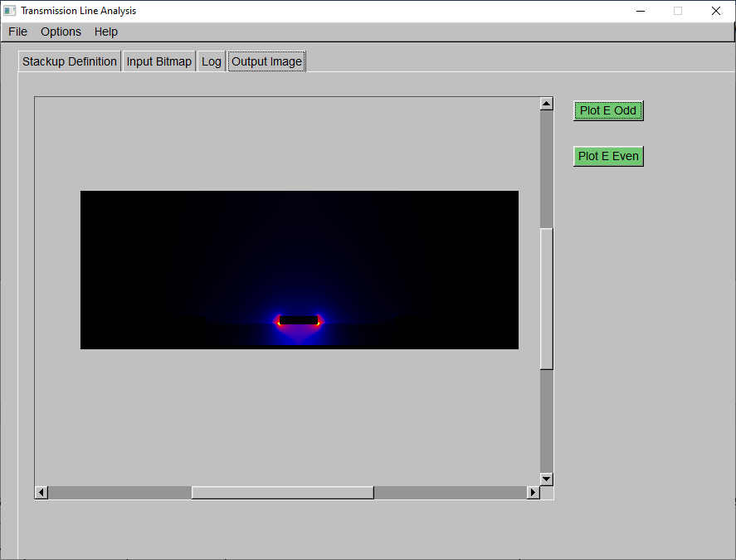Click the vertical scrollbar up arrow

[546, 104]
